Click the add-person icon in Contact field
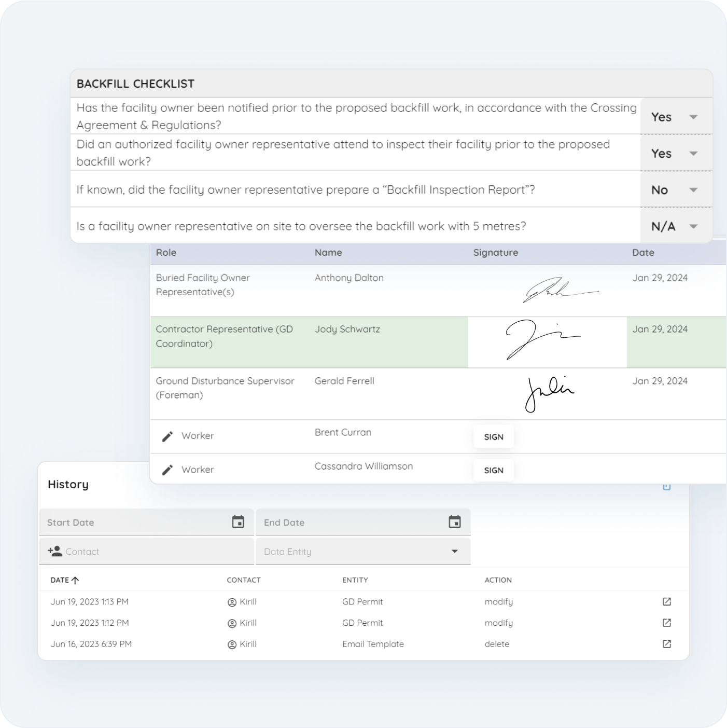 tap(54, 551)
